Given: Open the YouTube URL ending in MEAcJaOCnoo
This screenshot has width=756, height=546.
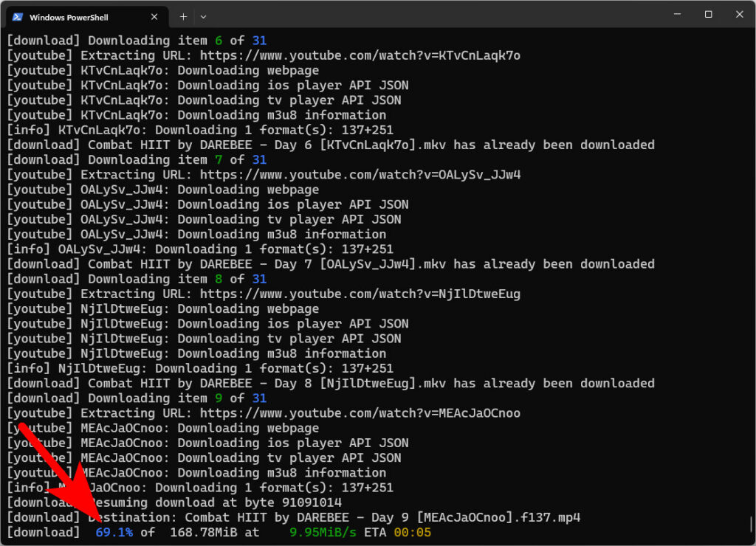Looking at the screenshot, I should 360,413.
